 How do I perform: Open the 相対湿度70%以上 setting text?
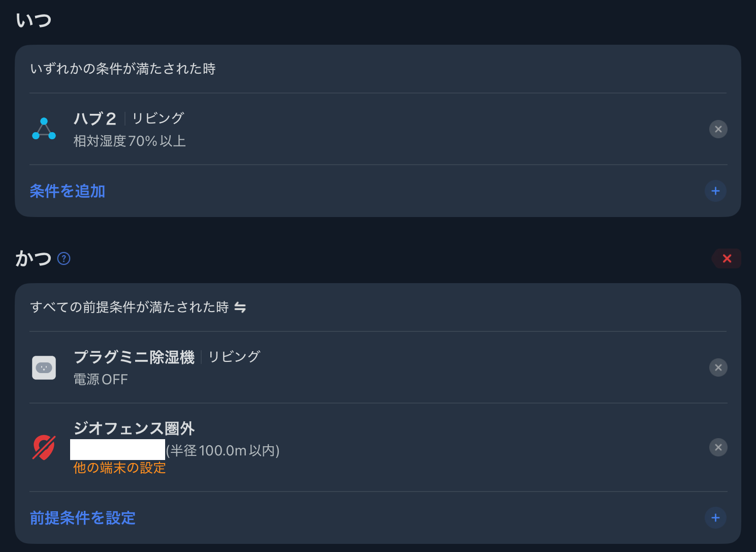(130, 141)
